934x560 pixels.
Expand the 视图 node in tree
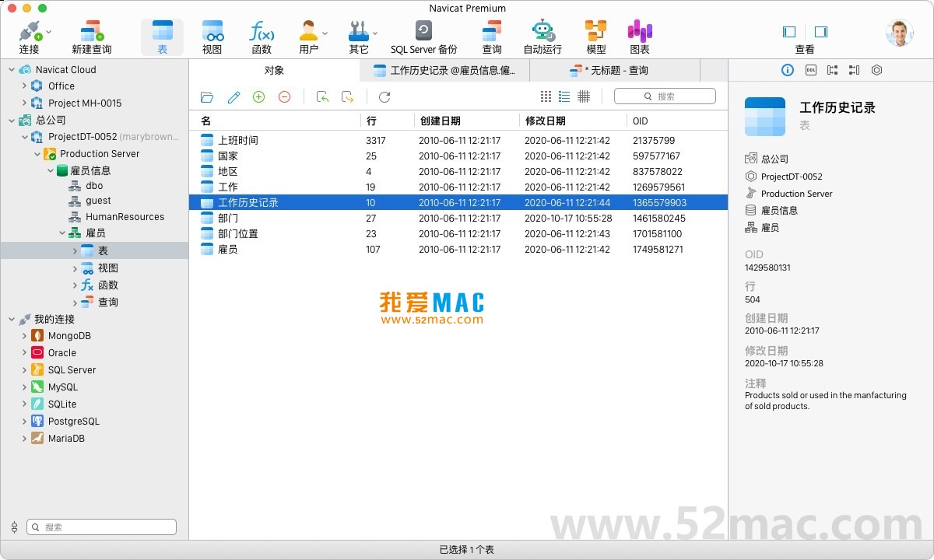tap(75, 268)
